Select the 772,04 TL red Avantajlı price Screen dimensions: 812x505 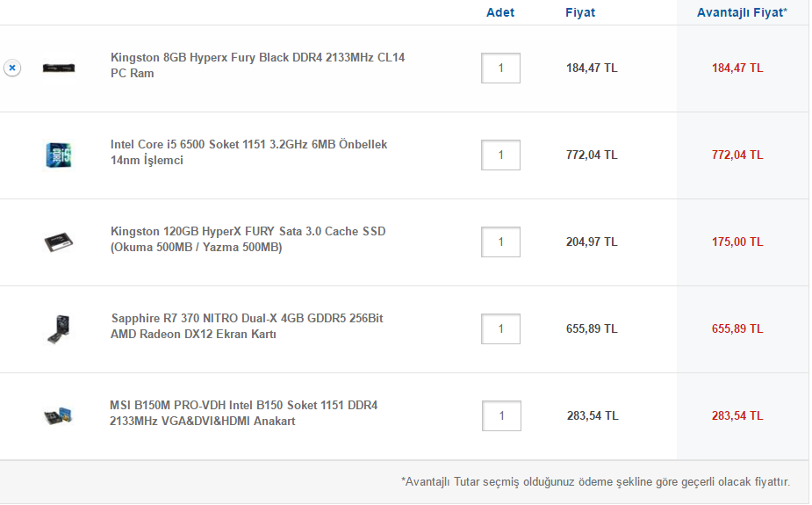[737, 155]
